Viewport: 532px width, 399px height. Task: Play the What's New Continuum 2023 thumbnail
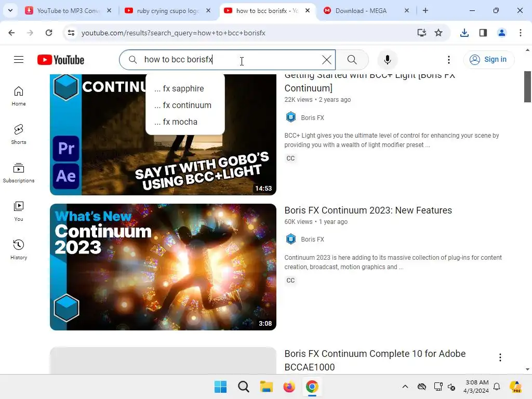(x=163, y=267)
